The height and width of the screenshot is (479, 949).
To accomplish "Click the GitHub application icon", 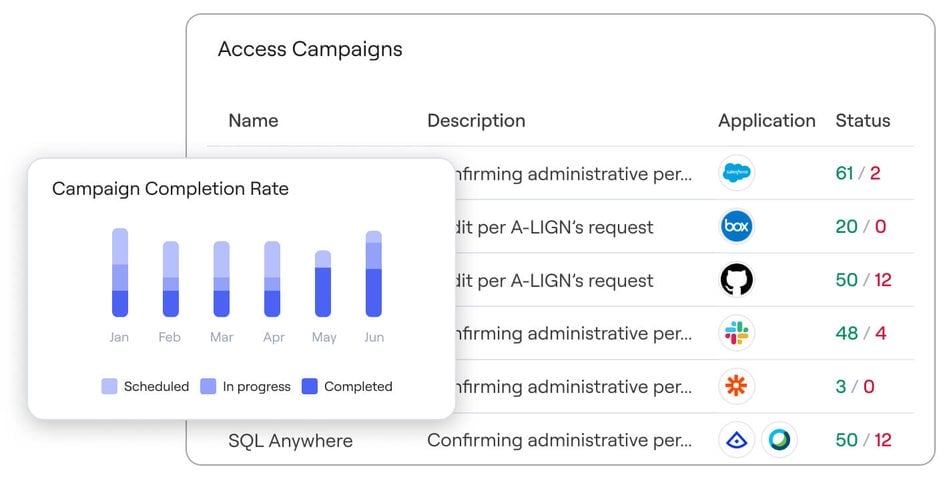I will pos(736,280).
